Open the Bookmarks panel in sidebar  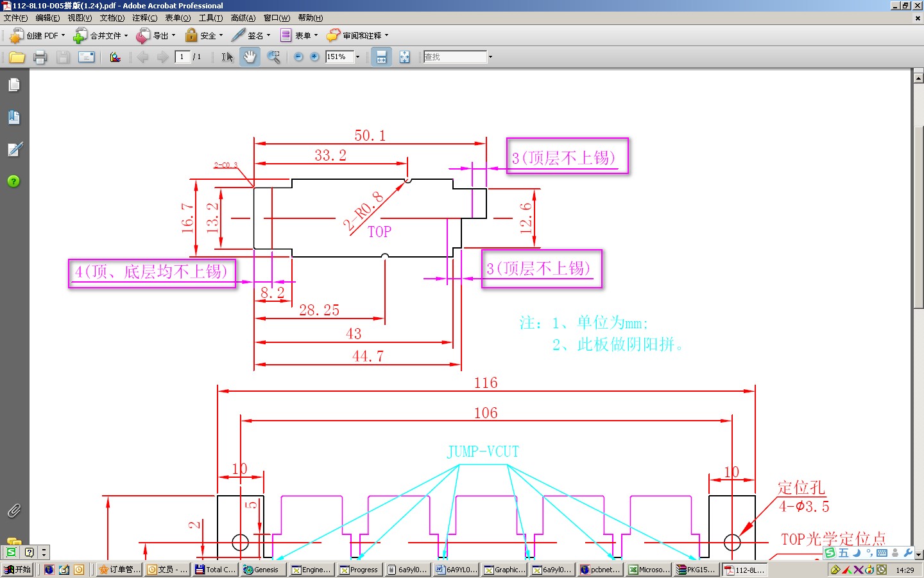pyautogui.click(x=14, y=117)
